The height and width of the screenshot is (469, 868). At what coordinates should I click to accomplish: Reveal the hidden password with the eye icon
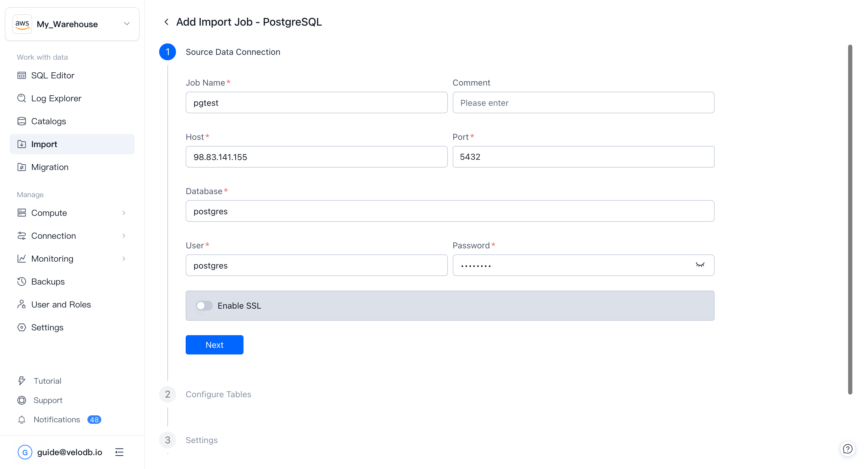pyautogui.click(x=700, y=265)
